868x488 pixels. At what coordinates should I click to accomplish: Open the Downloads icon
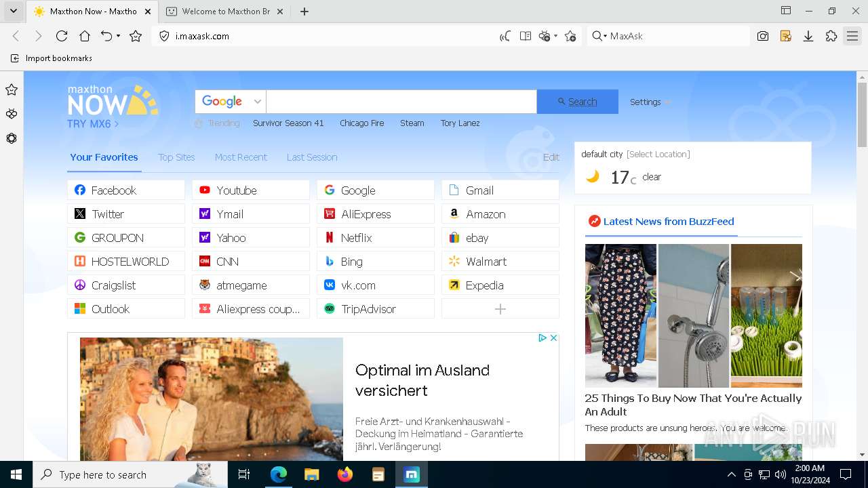click(x=808, y=36)
